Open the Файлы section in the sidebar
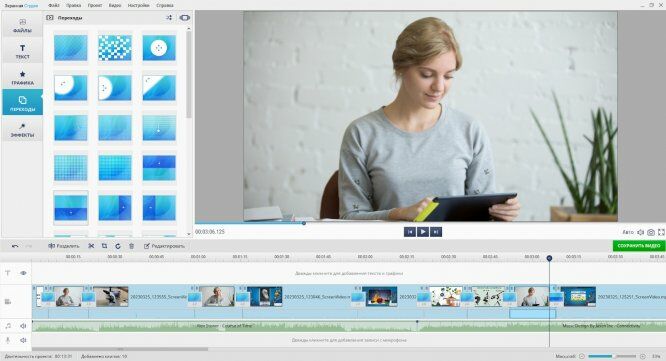Viewport: 666px width, 361px height. 22,25
